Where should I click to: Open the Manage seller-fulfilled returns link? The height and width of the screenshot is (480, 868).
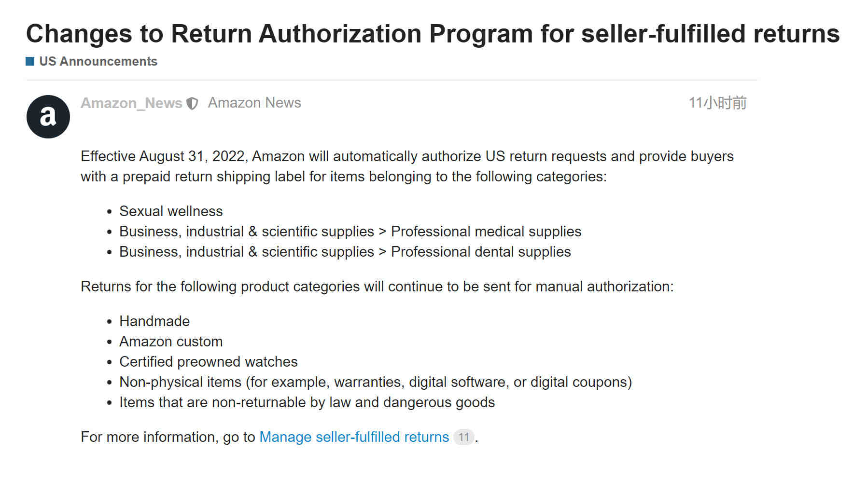click(354, 437)
